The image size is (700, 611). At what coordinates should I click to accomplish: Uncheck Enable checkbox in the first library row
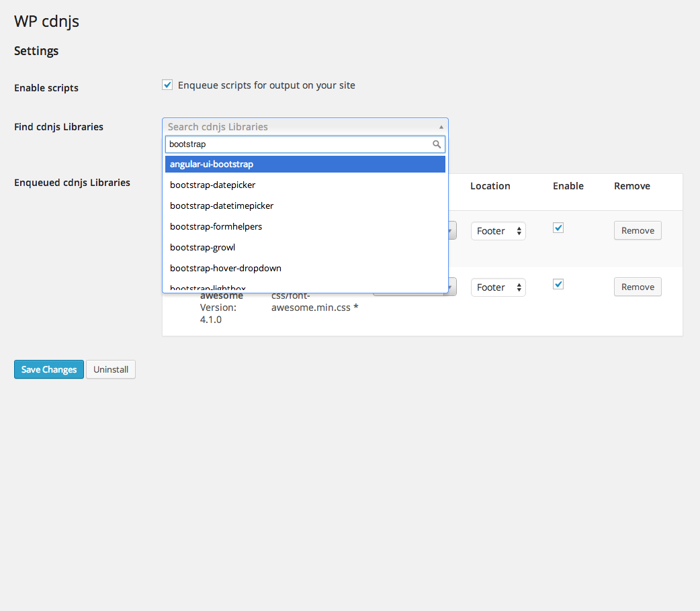(x=558, y=228)
